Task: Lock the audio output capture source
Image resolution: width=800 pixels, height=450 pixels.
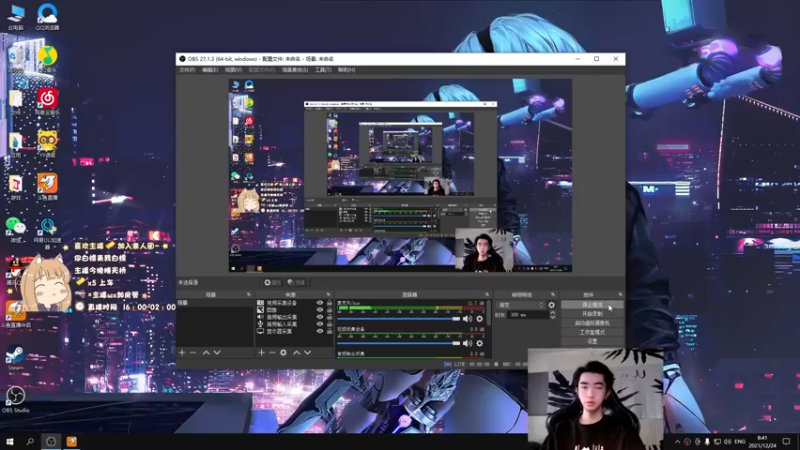Action: pyautogui.click(x=330, y=317)
